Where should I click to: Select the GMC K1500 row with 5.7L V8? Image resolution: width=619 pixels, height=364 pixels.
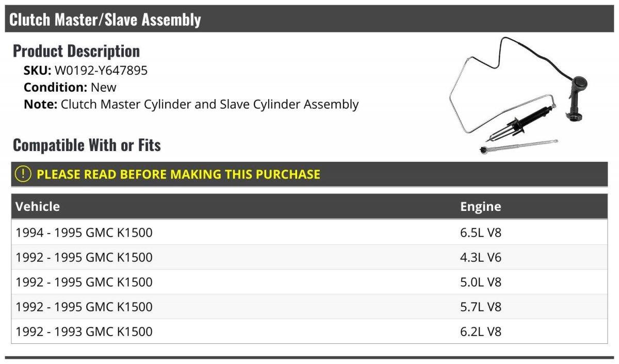(x=84, y=307)
